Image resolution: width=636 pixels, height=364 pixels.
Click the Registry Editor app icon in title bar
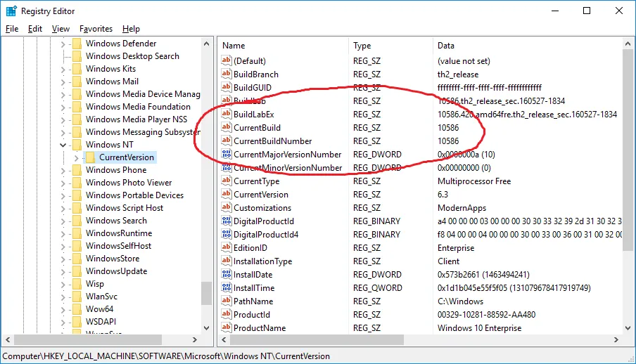click(x=11, y=11)
